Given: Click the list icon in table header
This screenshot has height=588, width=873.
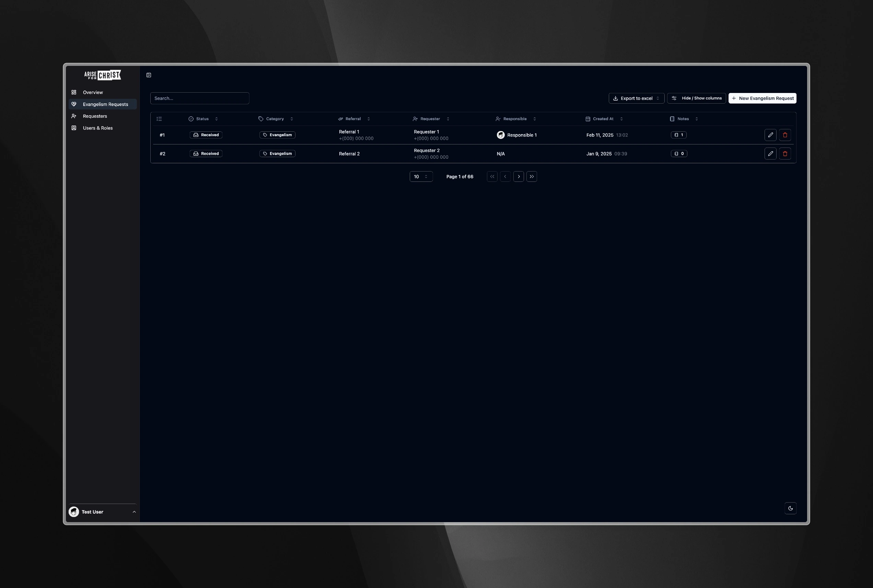Looking at the screenshot, I should coord(159,119).
